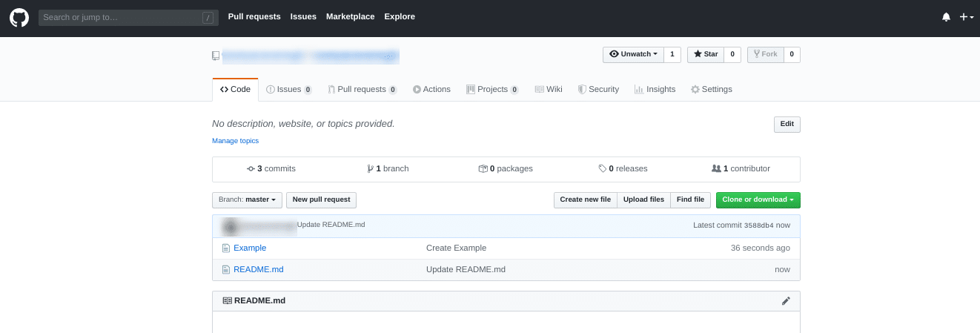The image size is (980, 333).
Task: Click the repository book icon beside the name
Action: (x=216, y=55)
